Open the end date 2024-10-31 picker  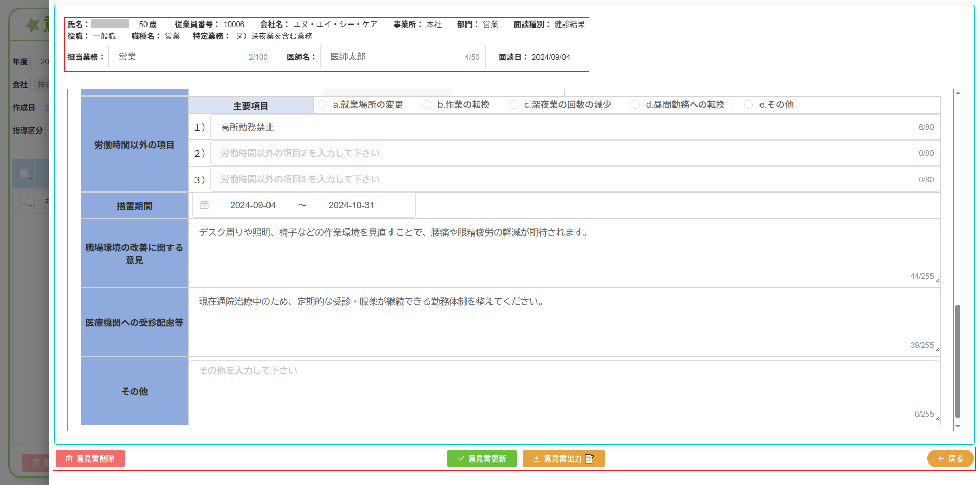point(351,205)
